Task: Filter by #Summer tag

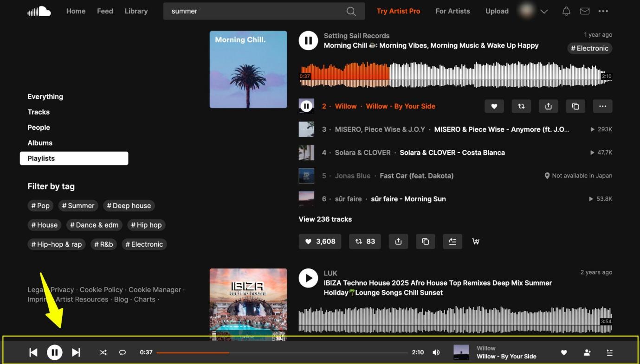Action: click(x=78, y=205)
